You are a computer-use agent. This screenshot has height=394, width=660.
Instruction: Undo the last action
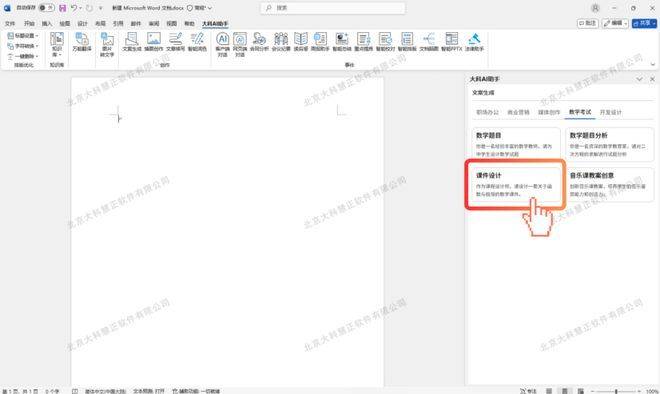[74, 8]
